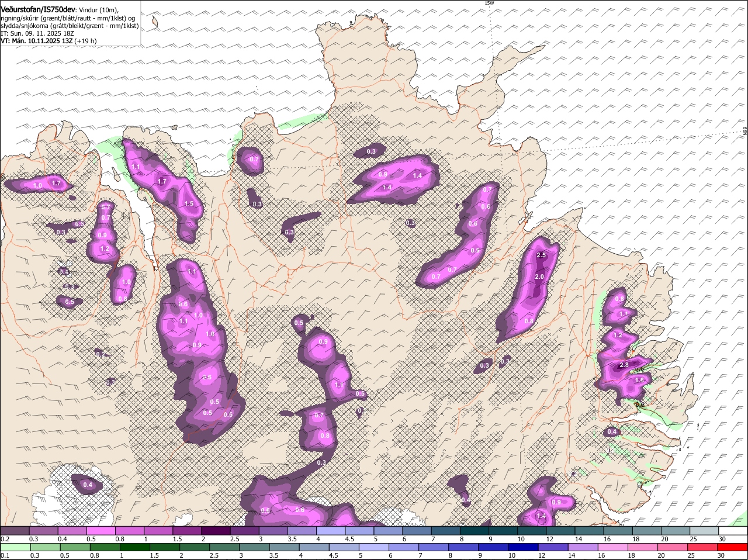Select the light gray 25 swatch in the upper legend row

click(x=704, y=531)
